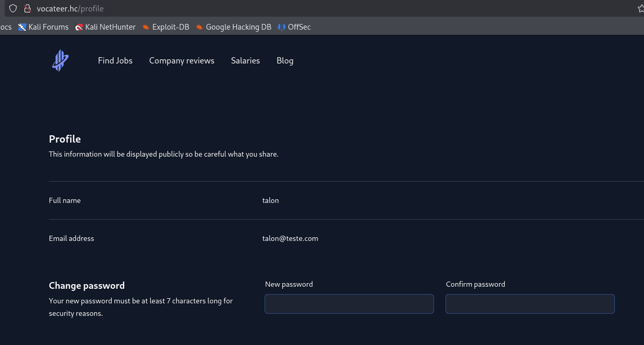This screenshot has height=345, width=644.
Task: Open the Kali NetHunter bookmark
Action: [x=106, y=27]
